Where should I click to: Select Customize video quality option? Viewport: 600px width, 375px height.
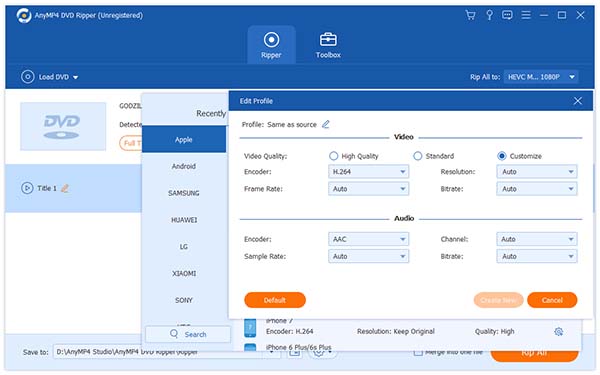502,156
